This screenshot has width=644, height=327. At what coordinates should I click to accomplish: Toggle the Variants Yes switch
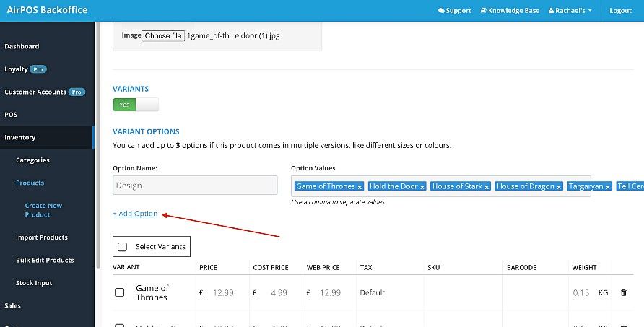coord(136,105)
